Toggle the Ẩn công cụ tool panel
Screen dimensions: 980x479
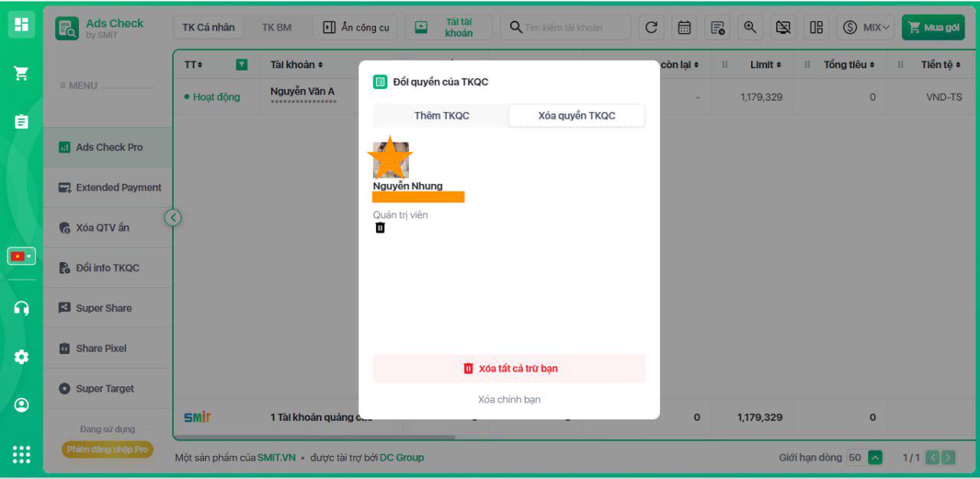tap(356, 28)
